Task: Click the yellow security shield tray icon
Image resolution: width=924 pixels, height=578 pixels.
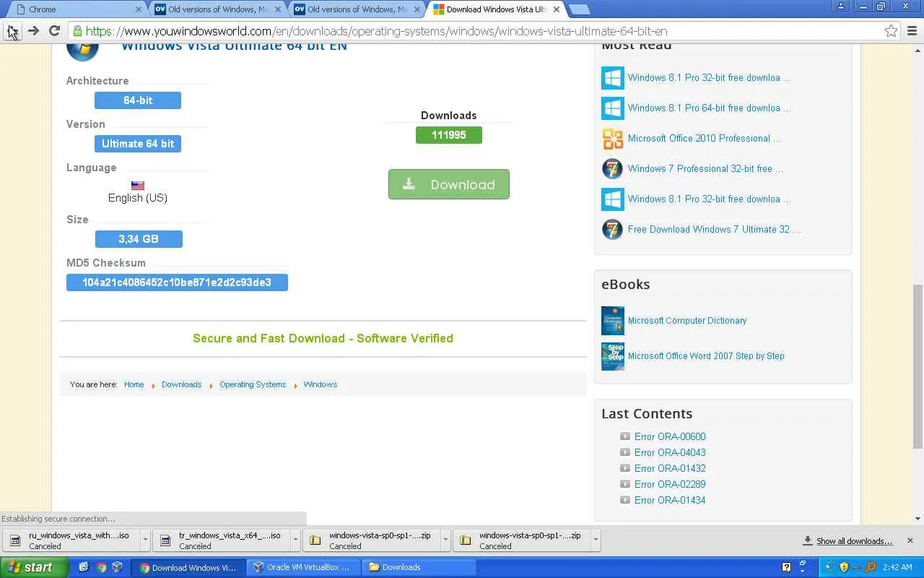Action: [x=843, y=567]
